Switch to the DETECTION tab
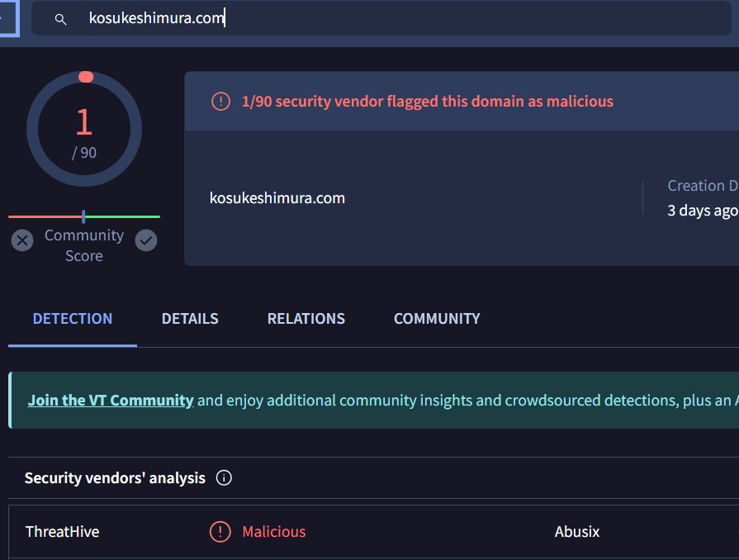Viewport: 739px width, 560px height. pos(73,319)
